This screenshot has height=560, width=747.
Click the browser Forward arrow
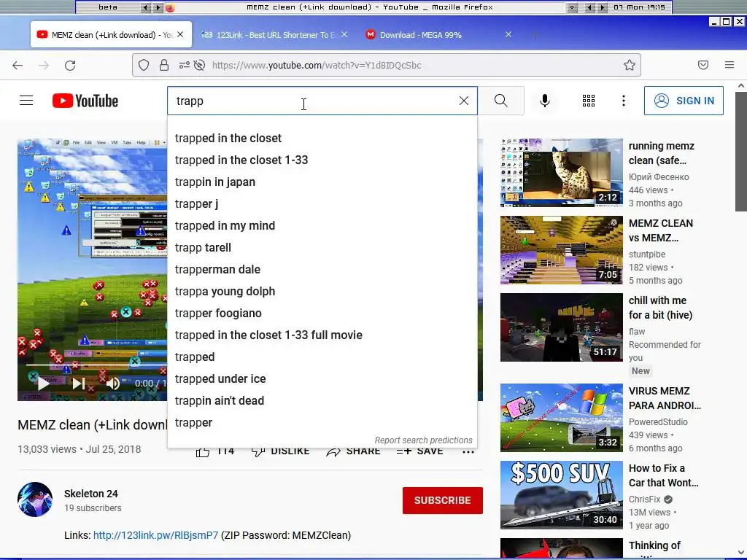(x=43, y=65)
